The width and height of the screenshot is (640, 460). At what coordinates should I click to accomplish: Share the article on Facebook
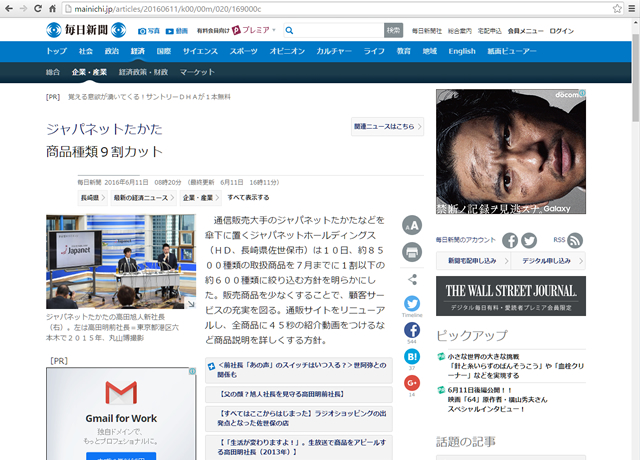coord(411,330)
